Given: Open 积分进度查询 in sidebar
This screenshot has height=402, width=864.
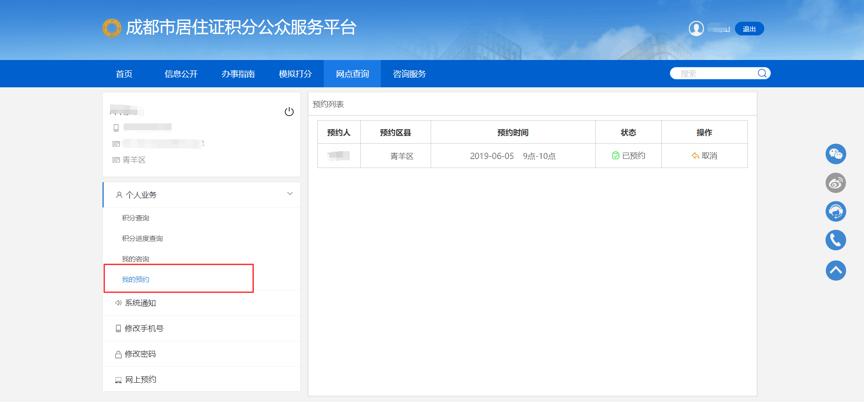Looking at the screenshot, I should point(142,238).
